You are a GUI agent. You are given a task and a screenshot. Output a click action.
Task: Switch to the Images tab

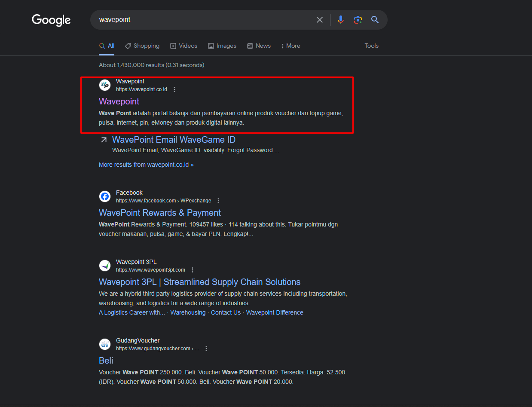tap(222, 46)
